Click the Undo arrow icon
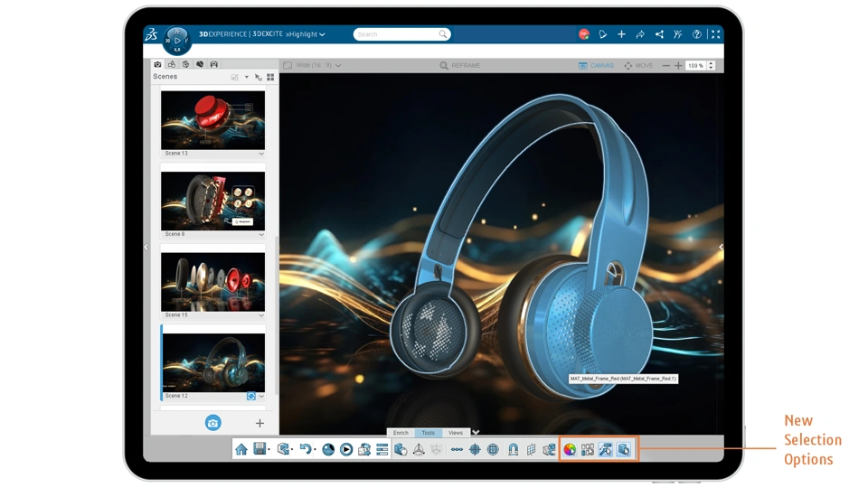The width and height of the screenshot is (868, 488). 305,449
